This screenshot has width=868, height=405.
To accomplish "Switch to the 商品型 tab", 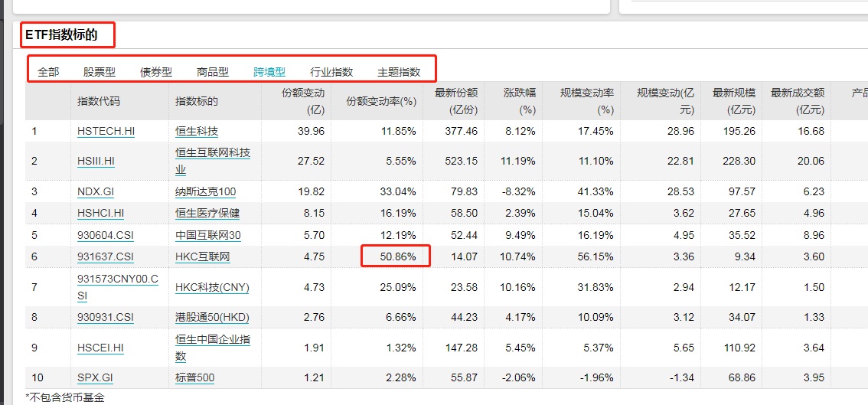I will (213, 72).
